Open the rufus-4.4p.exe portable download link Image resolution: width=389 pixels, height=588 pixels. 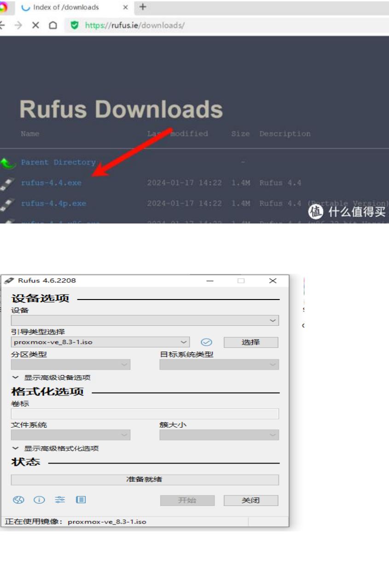53,203
